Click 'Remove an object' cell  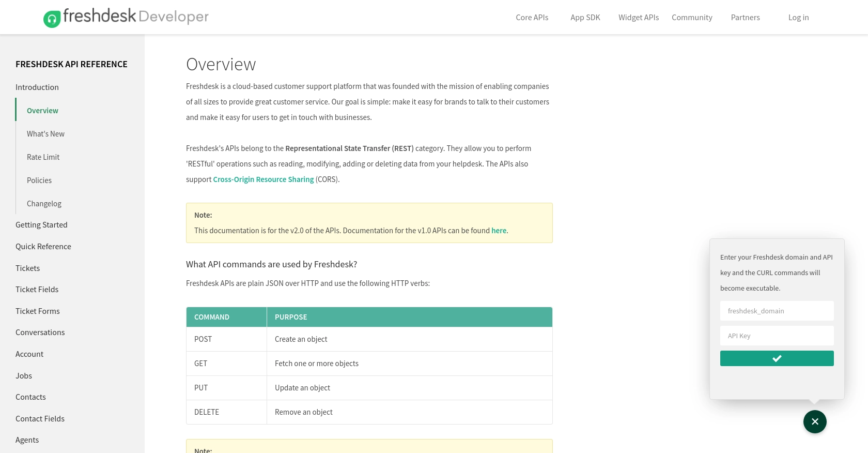tap(410, 412)
